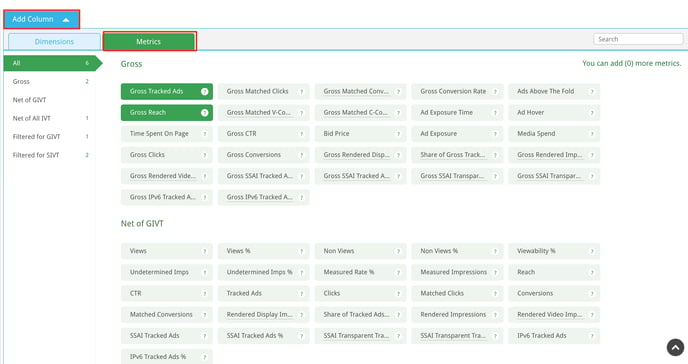
Task: Select the Non Views % metric
Action: tap(457, 251)
